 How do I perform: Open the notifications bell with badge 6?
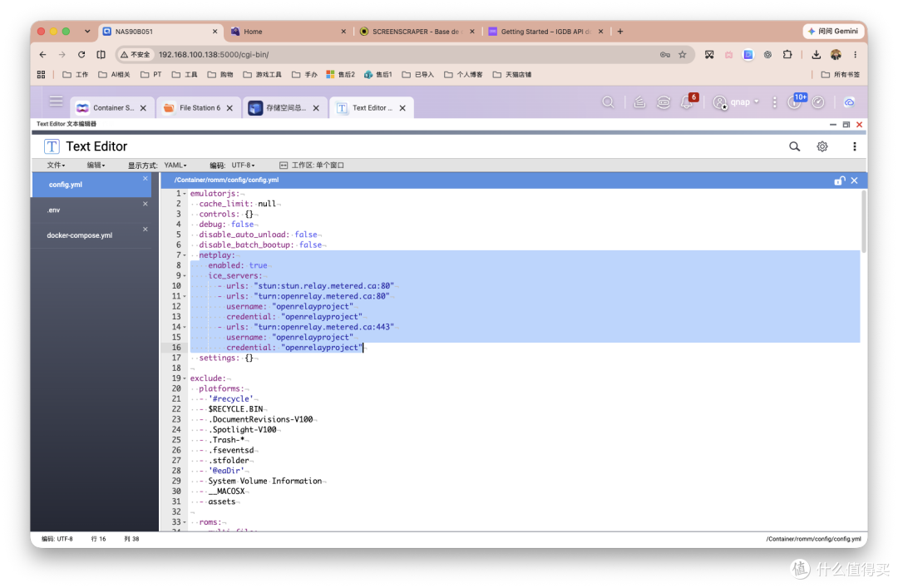point(688,101)
